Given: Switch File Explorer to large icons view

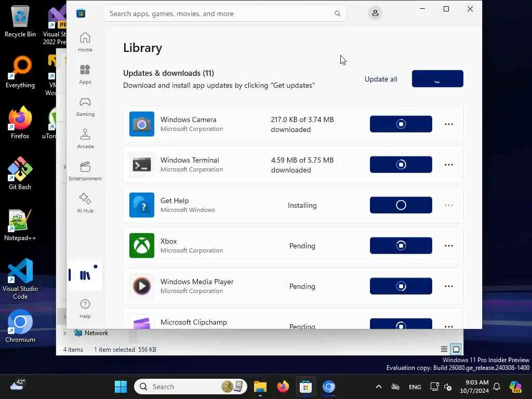Looking at the screenshot, I should point(456,349).
